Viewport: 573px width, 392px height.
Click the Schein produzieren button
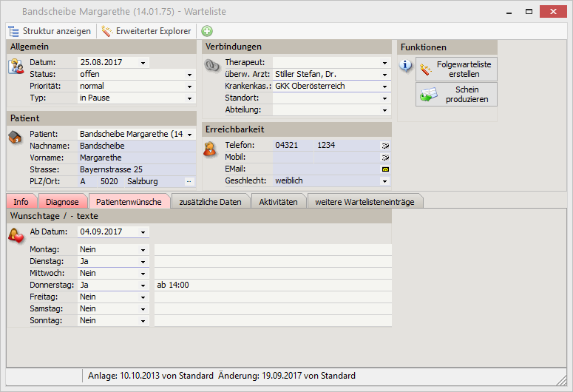(456, 95)
